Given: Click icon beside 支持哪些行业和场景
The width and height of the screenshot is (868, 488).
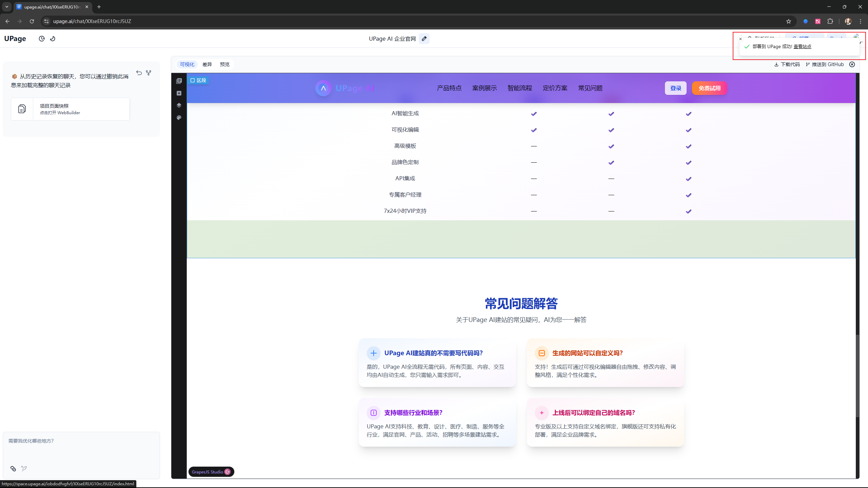Looking at the screenshot, I should (x=373, y=413).
